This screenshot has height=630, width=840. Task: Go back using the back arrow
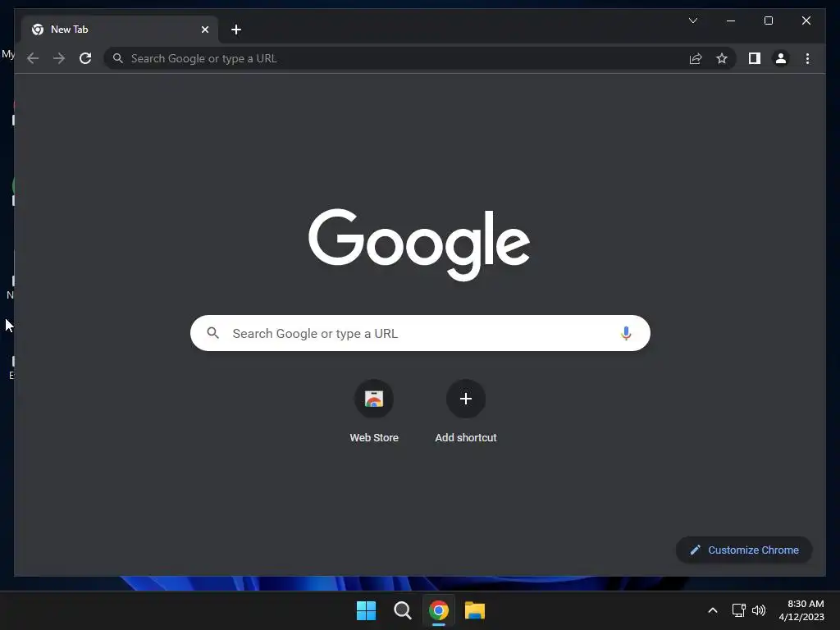click(33, 58)
